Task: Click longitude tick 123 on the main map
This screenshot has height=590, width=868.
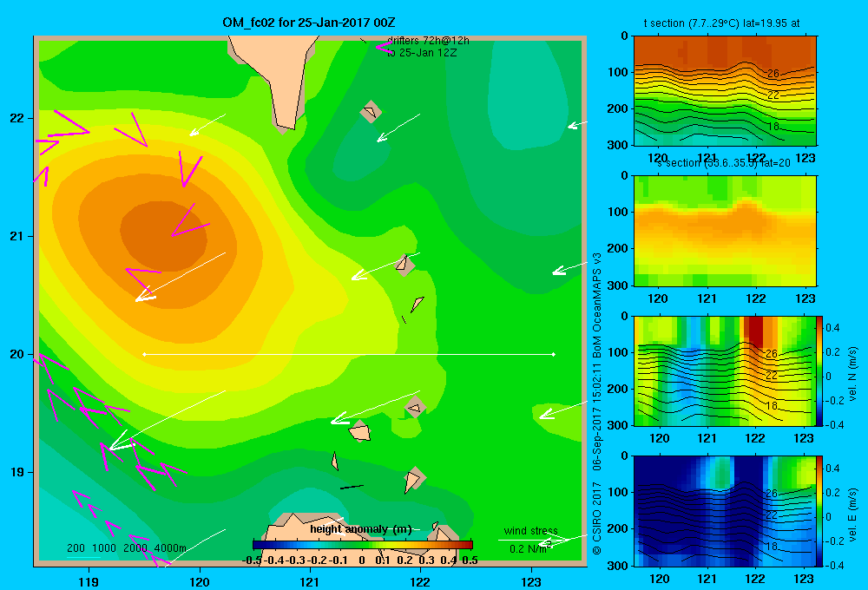Action: (x=531, y=581)
